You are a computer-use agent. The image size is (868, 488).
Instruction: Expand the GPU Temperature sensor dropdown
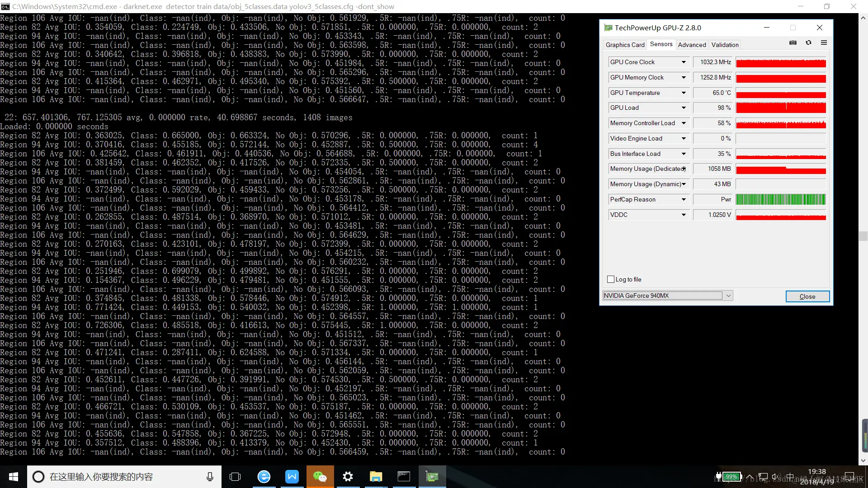[684, 93]
